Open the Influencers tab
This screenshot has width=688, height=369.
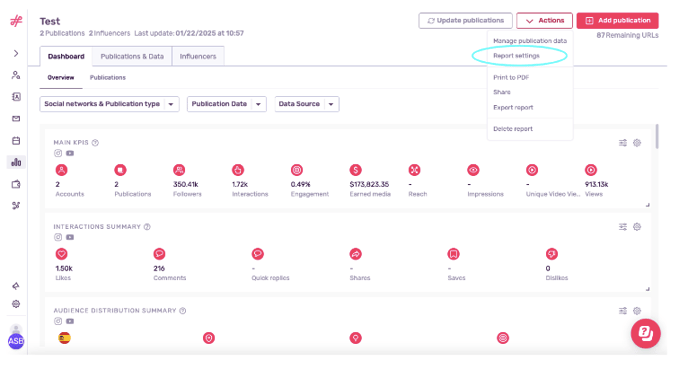click(198, 56)
